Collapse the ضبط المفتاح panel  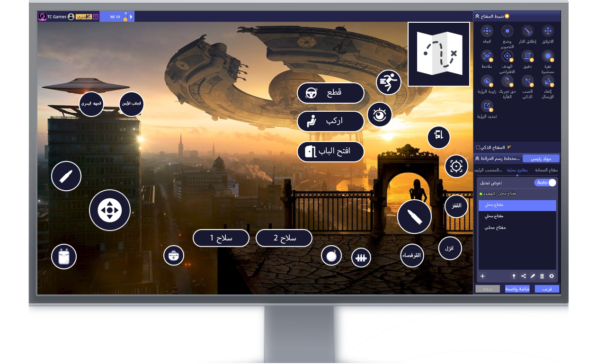click(x=477, y=16)
